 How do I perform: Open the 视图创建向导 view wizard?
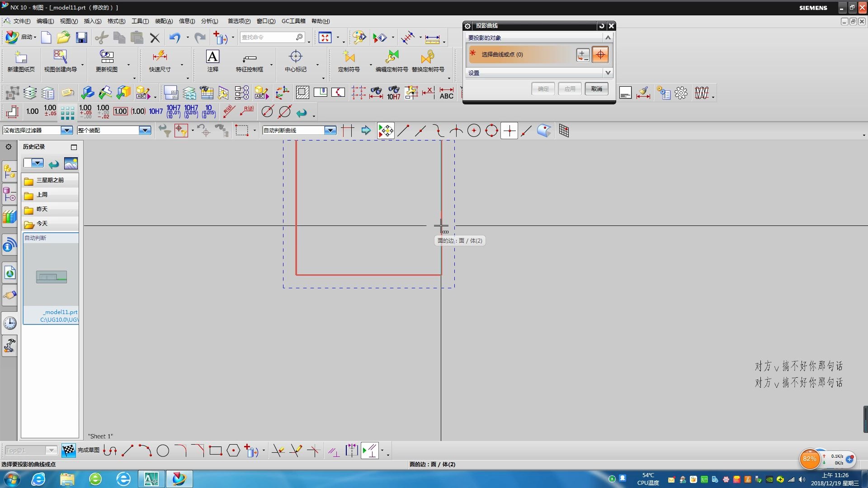(61, 61)
